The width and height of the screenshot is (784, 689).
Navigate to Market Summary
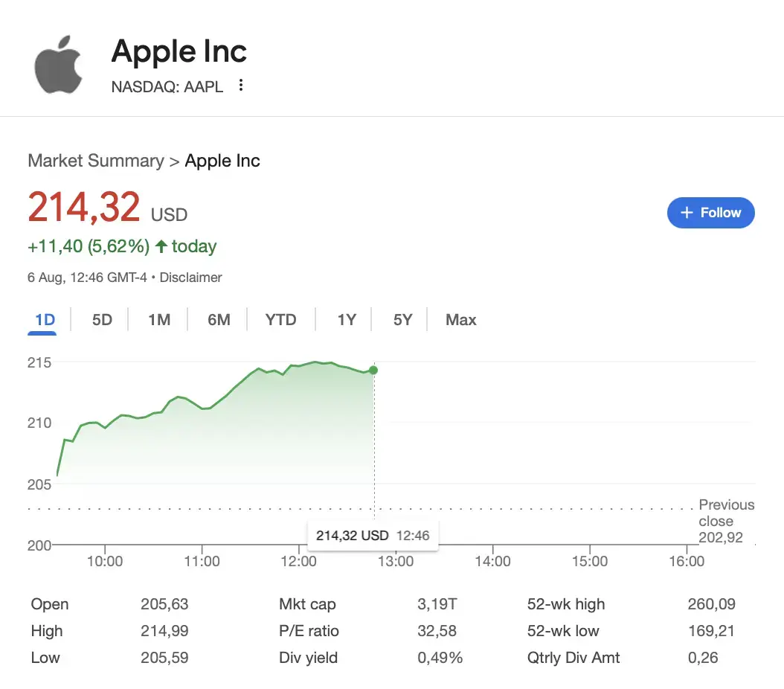point(96,161)
